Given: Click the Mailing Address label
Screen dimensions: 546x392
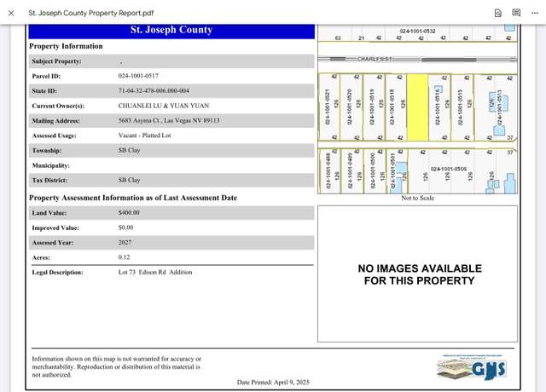Looking at the screenshot, I should [55, 121].
